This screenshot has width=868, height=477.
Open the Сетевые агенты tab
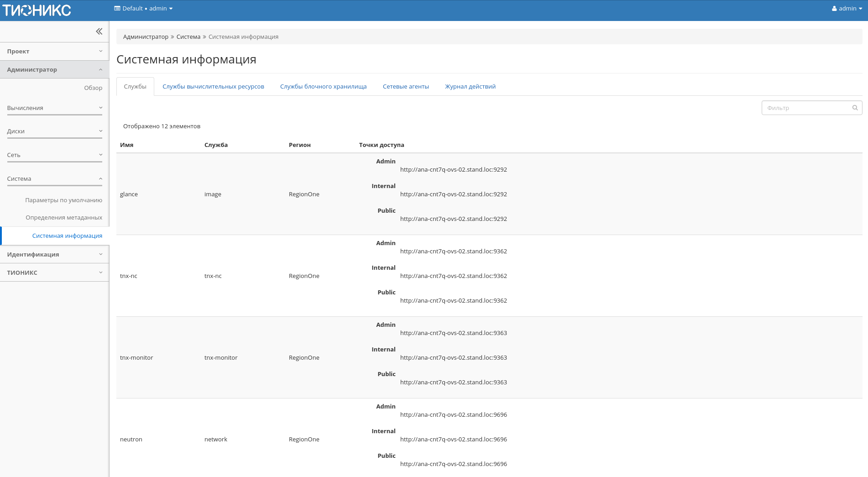(406, 87)
